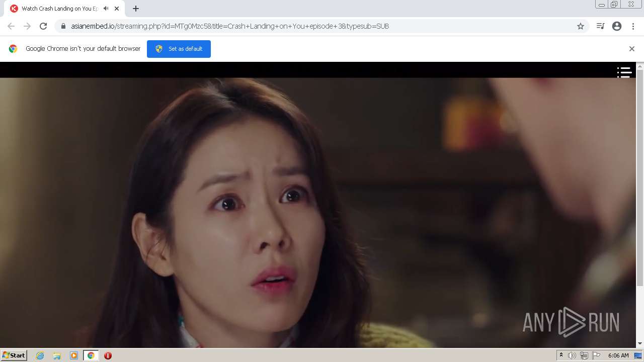Screen dimensions: 644x362
Task: Go forward to the next page
Action: tap(27, 26)
